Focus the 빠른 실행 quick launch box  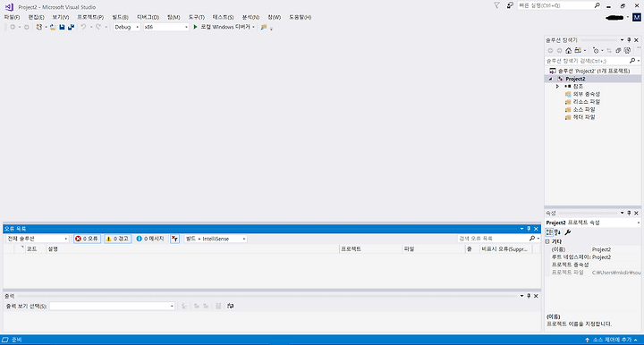coord(559,5)
